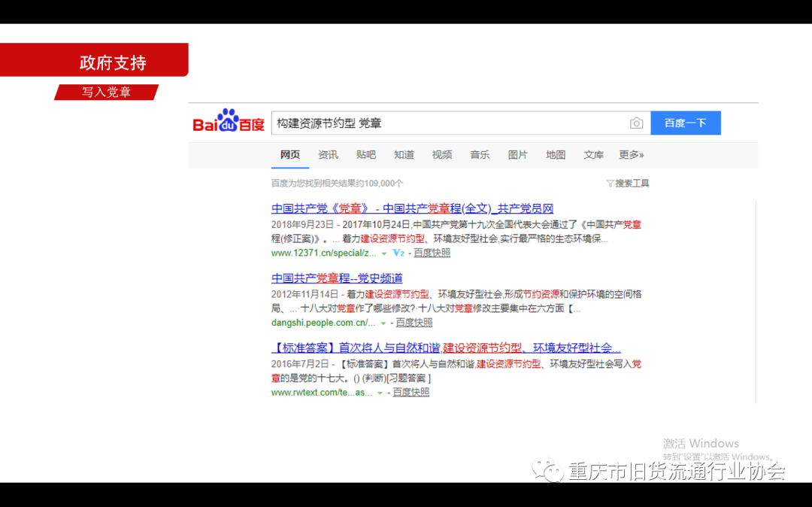Open camera image search icon

pyautogui.click(x=637, y=123)
